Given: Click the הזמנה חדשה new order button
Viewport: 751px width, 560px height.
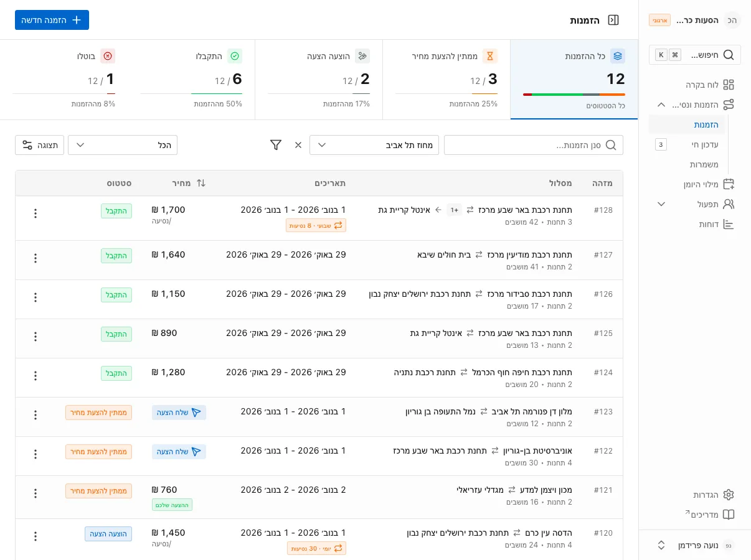Looking at the screenshot, I should (52, 20).
